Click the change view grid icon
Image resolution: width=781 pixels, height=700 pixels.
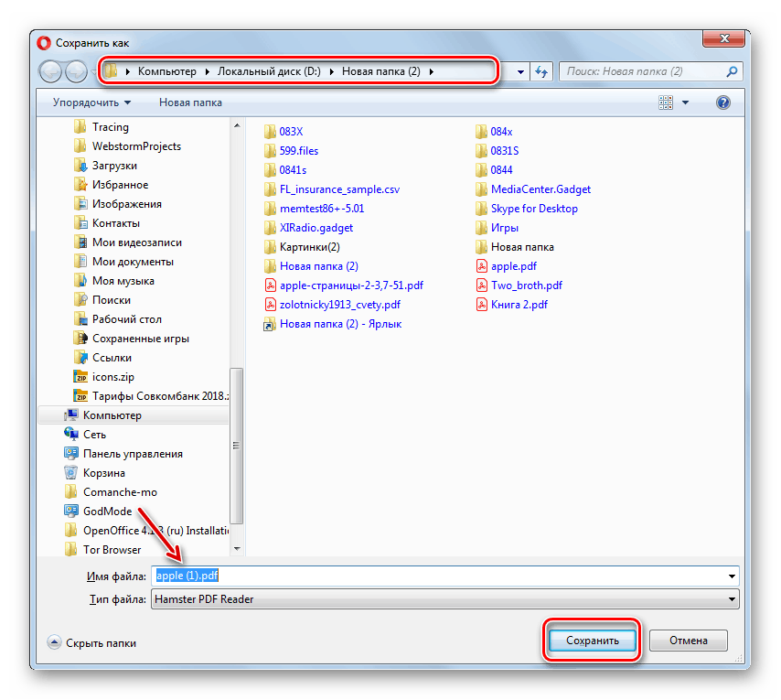click(x=666, y=102)
